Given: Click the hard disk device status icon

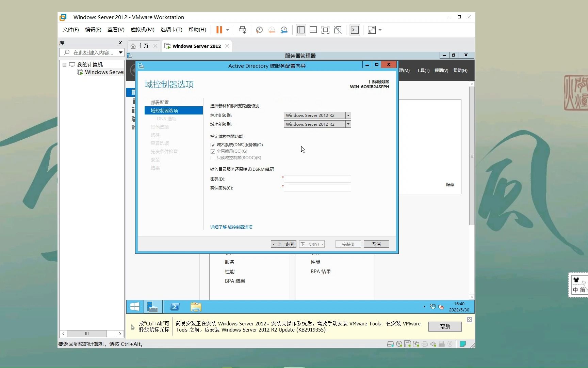Looking at the screenshot, I should tap(391, 344).
